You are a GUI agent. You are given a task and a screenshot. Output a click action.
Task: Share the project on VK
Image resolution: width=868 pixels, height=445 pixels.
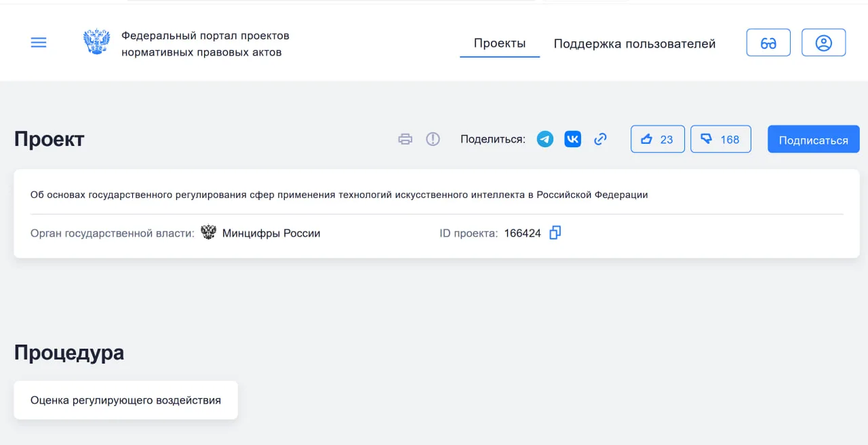573,139
